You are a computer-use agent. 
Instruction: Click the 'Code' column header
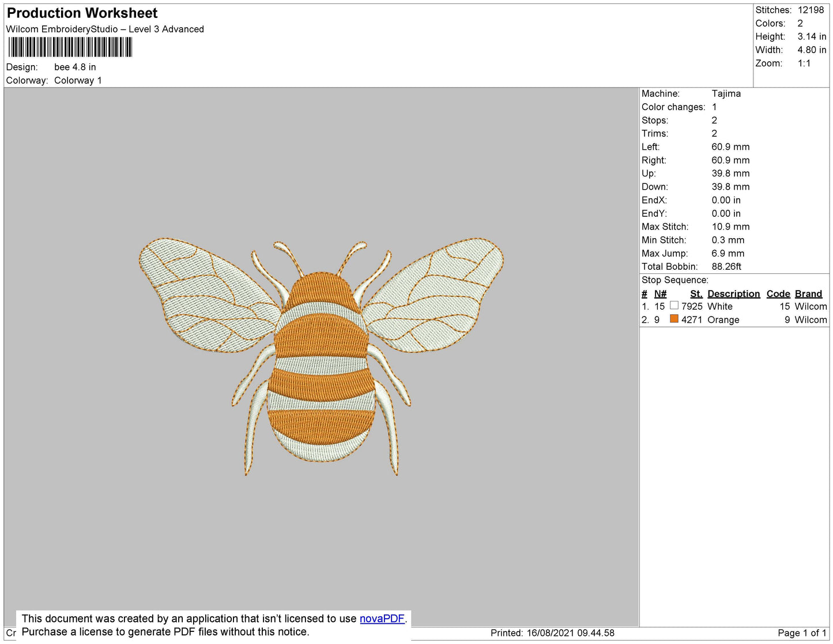point(778,293)
